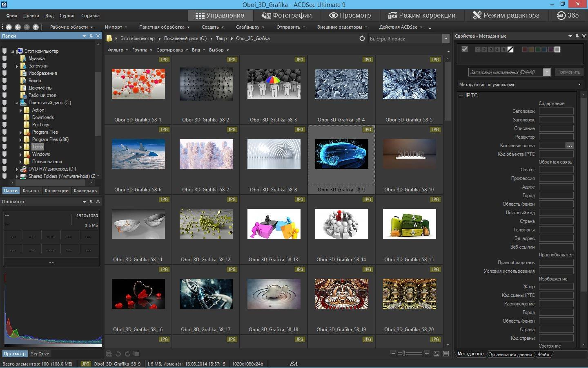The width and height of the screenshot is (588, 368).
Task: Toggle Easy-Select marker for Program Files folder
Action: tap(4, 132)
